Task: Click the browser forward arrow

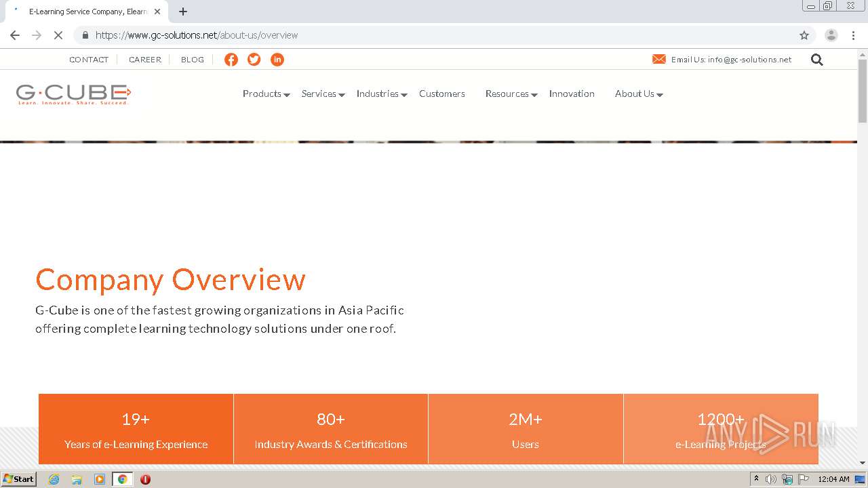Action: click(37, 35)
